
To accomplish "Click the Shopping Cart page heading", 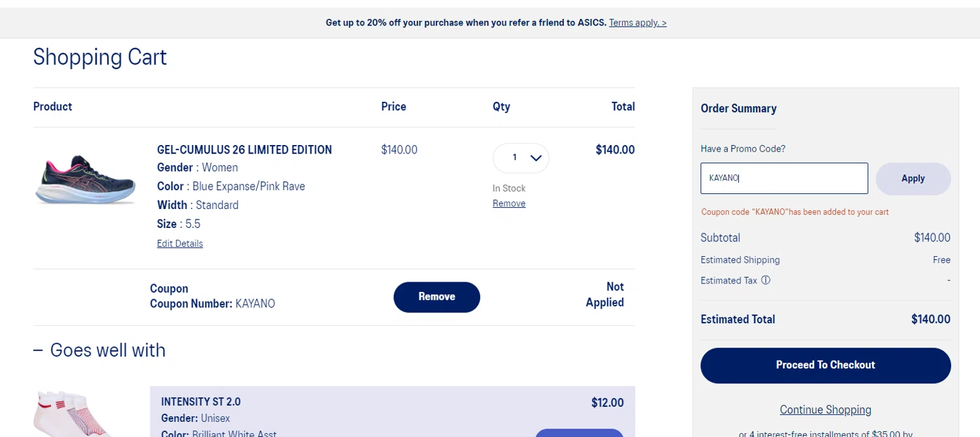I will (x=100, y=57).
